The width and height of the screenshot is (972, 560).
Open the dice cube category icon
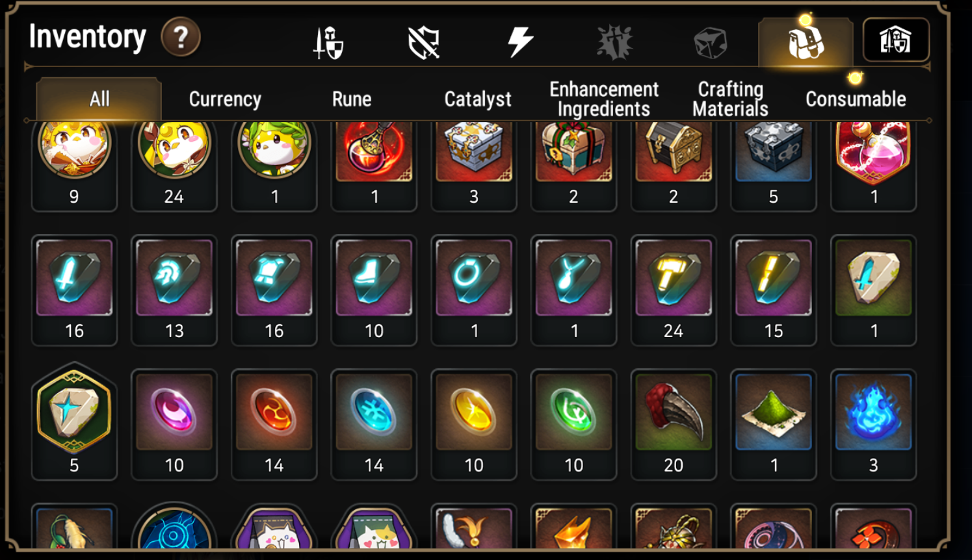[710, 43]
